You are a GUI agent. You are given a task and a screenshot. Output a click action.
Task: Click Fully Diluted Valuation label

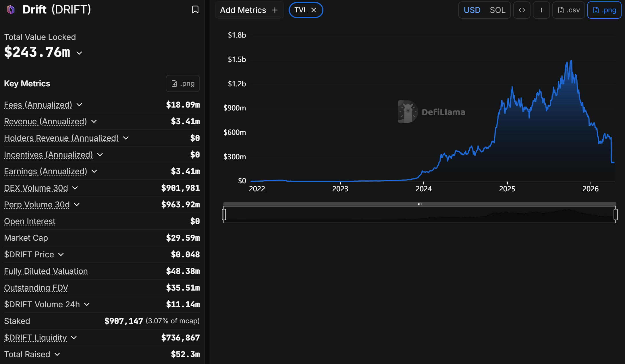coord(46,271)
